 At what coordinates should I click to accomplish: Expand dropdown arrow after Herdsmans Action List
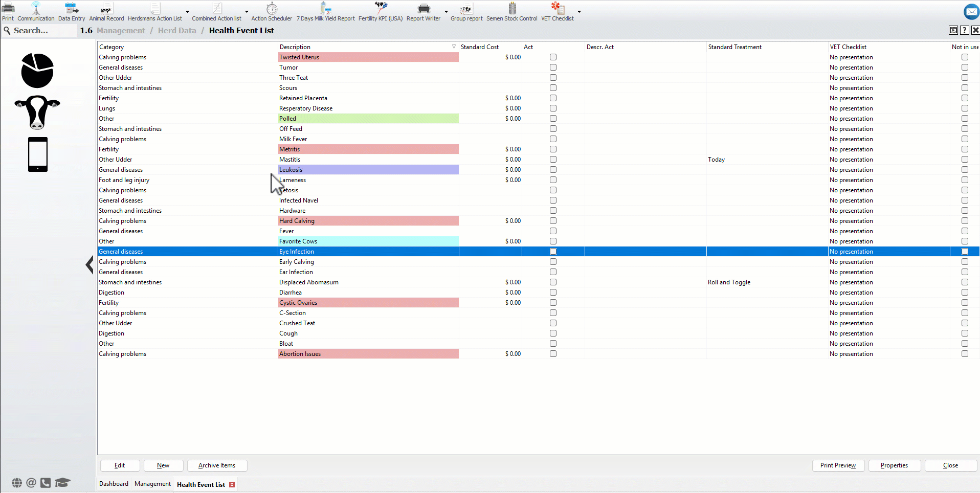[x=187, y=11]
